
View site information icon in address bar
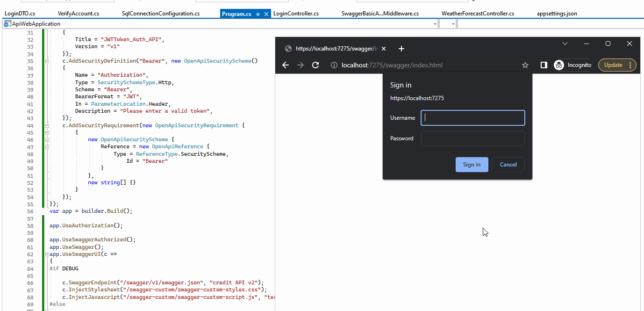[x=334, y=65]
